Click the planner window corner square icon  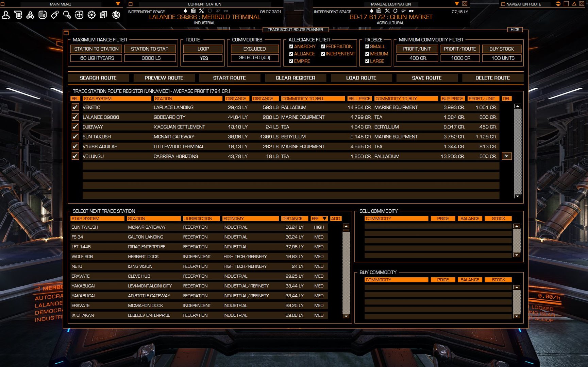tap(66, 33)
